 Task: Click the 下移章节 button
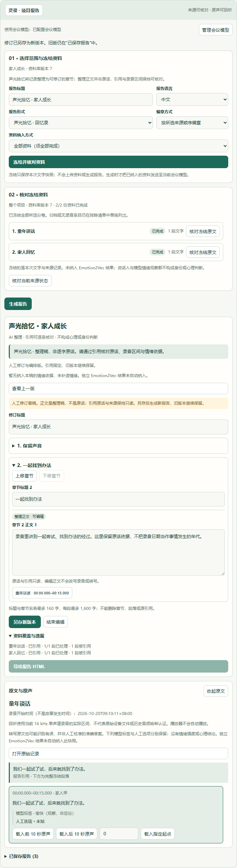52,476
